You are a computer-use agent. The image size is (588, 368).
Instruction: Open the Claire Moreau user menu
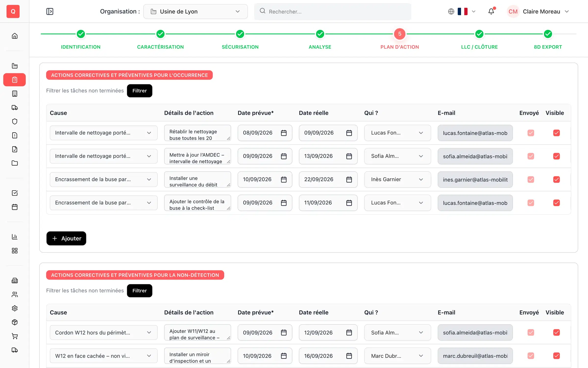coord(538,12)
